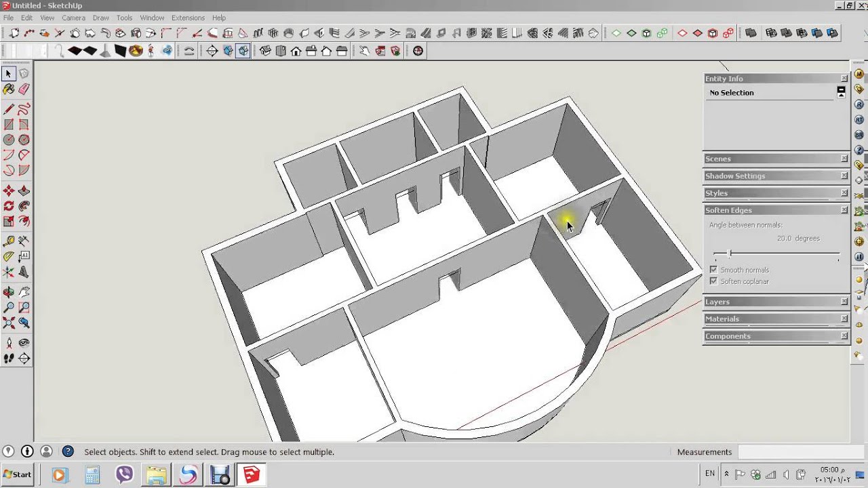This screenshot has height=488, width=868.
Task: Toggle Smooth normals checkbox
Action: (x=713, y=270)
